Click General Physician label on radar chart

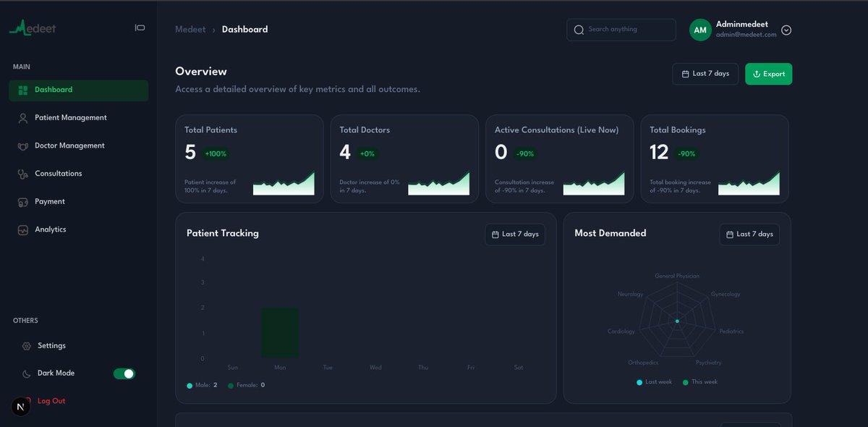pos(677,276)
